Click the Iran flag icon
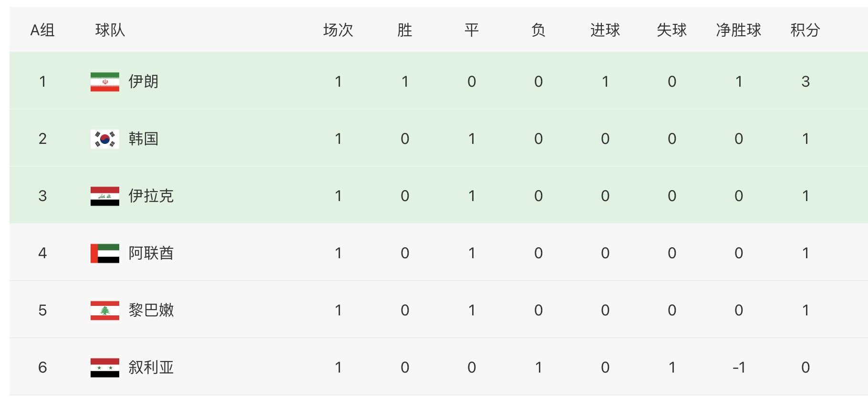Screen dimensions: 868x404 [105, 81]
